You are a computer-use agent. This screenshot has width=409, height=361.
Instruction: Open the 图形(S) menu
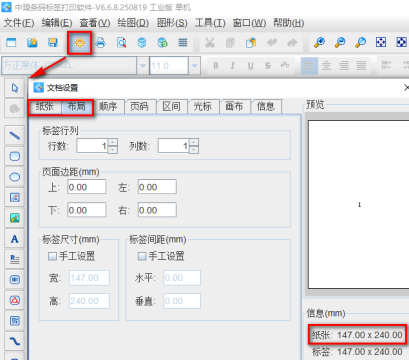click(x=172, y=23)
